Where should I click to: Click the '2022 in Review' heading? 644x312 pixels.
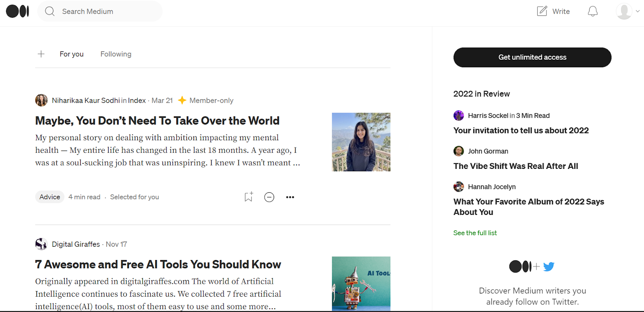(482, 94)
